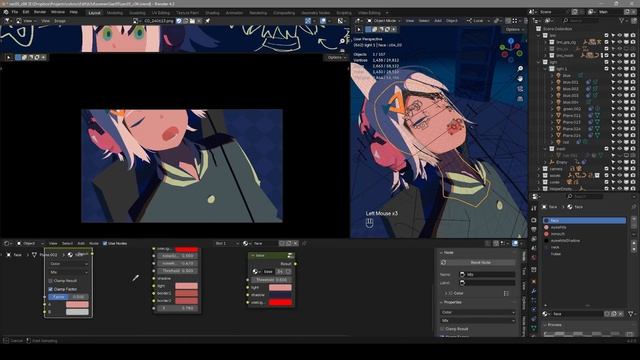This screenshot has height=360, width=640.
Task: Click the Reset Node refresh icon
Action: (444, 262)
